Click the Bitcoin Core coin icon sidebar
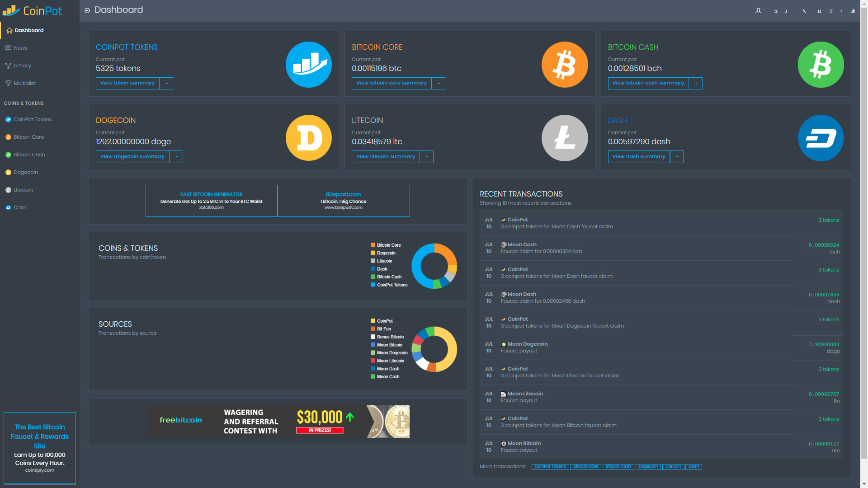 (8, 137)
